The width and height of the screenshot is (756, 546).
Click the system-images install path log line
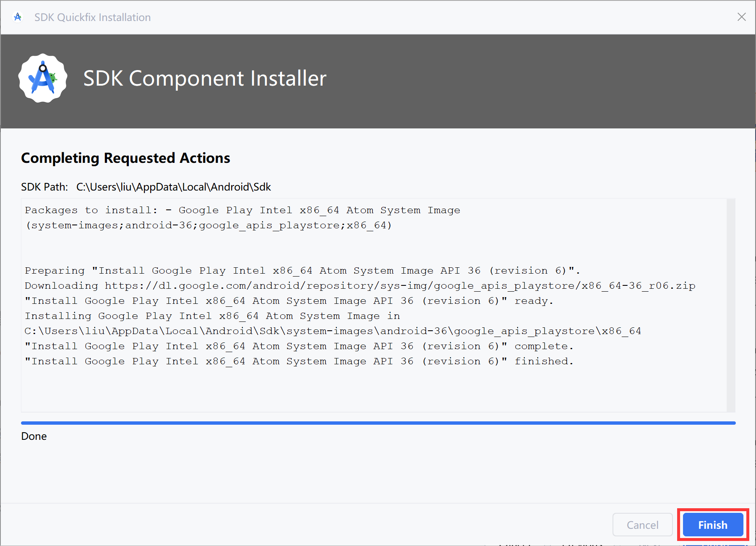pyautogui.click(x=332, y=331)
